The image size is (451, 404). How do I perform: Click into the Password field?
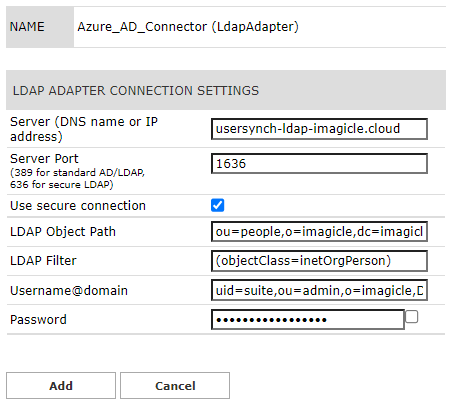(x=308, y=320)
